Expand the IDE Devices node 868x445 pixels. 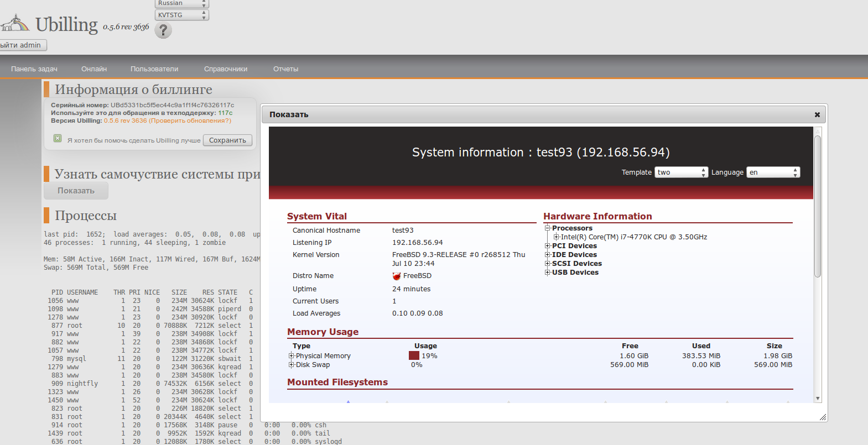pyautogui.click(x=547, y=255)
